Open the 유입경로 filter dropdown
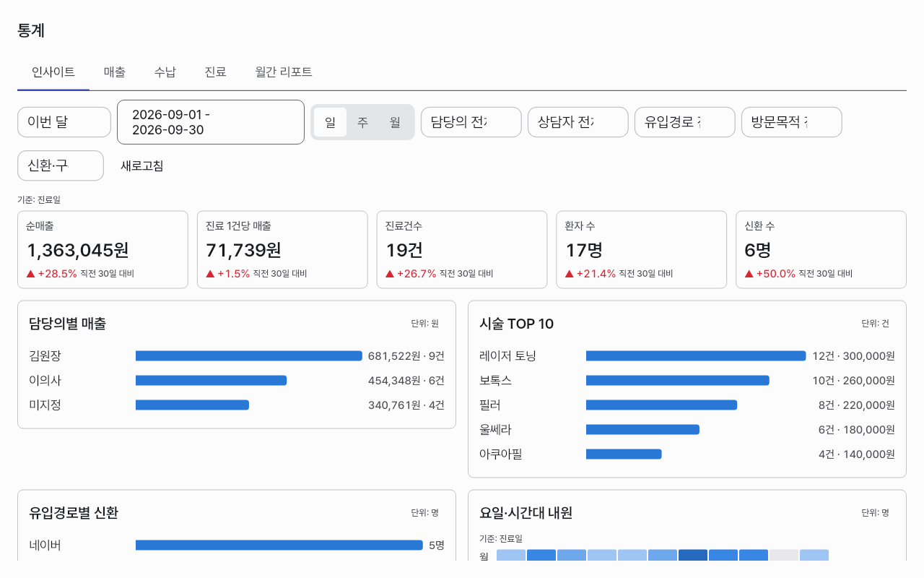 pyautogui.click(x=685, y=122)
